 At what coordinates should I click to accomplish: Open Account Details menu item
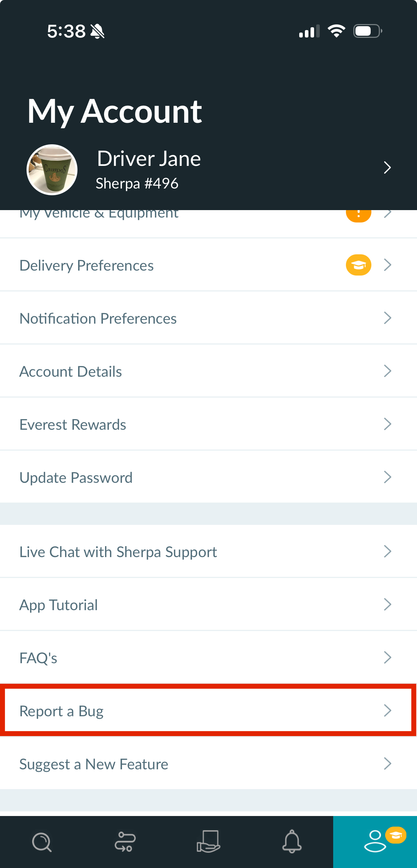click(x=71, y=371)
